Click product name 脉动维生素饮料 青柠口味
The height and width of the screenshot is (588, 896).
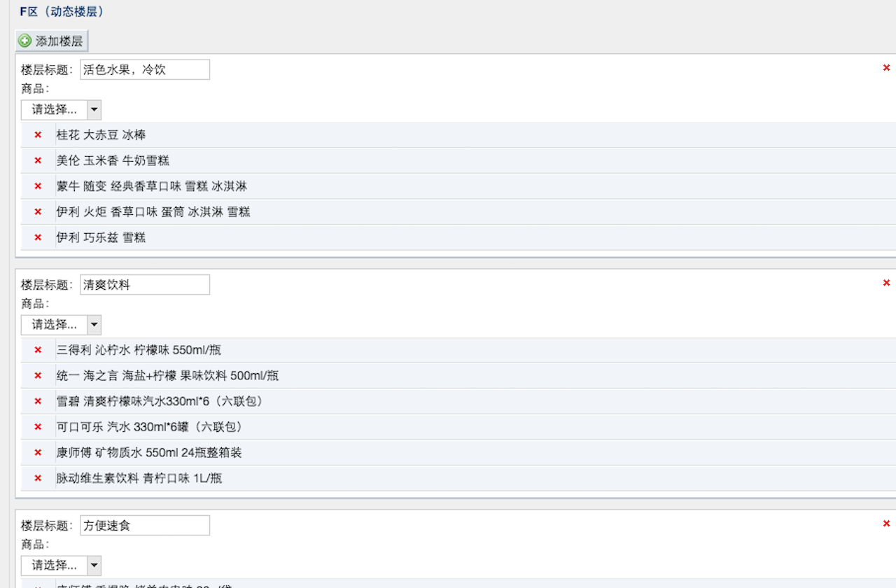click(139, 478)
